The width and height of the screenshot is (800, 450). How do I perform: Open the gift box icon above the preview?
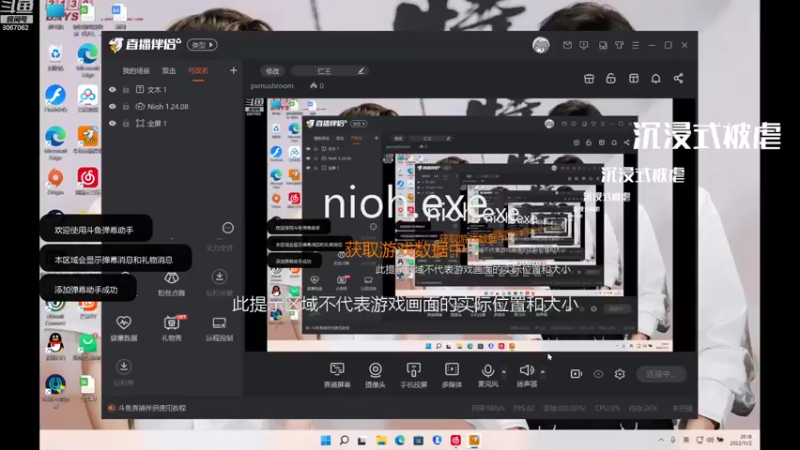coord(589,78)
